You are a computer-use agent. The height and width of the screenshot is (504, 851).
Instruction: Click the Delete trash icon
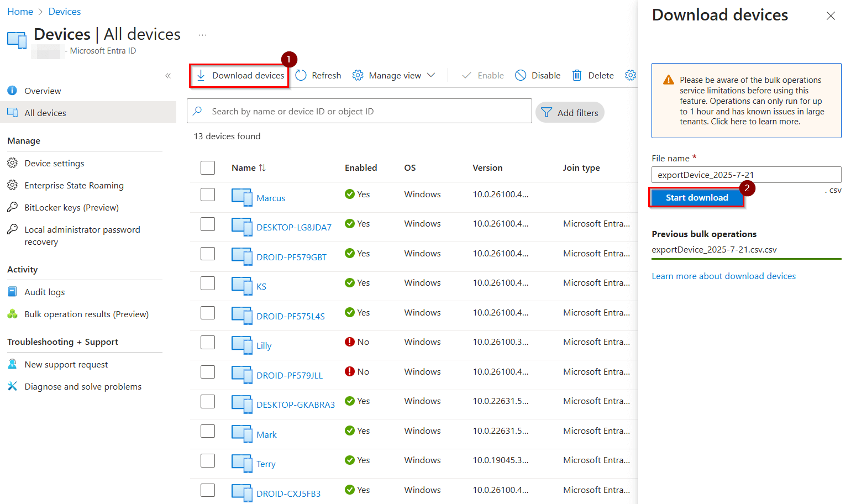pyautogui.click(x=577, y=75)
